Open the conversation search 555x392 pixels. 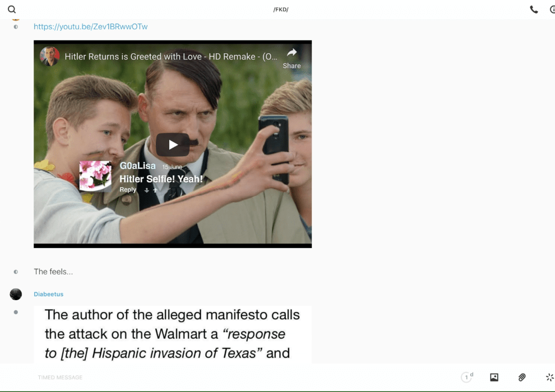(12, 10)
